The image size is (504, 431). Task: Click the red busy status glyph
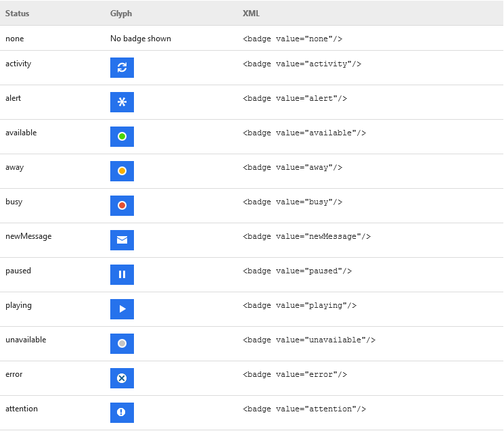tap(122, 206)
